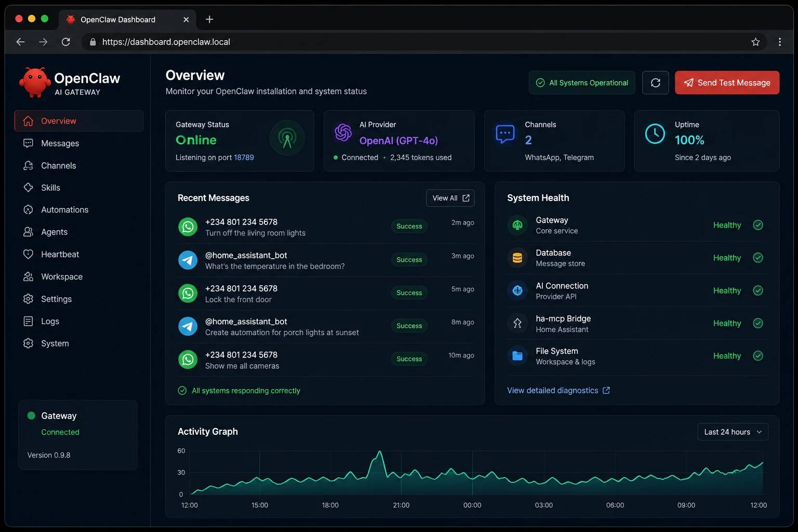The width and height of the screenshot is (798, 532).
Task: Click the browser forward arrow
Action: click(x=43, y=42)
